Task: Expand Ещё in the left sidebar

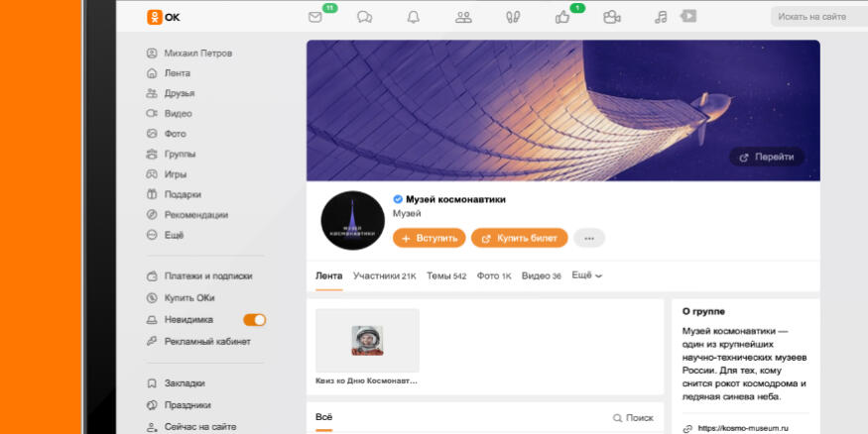Action: tap(165, 235)
